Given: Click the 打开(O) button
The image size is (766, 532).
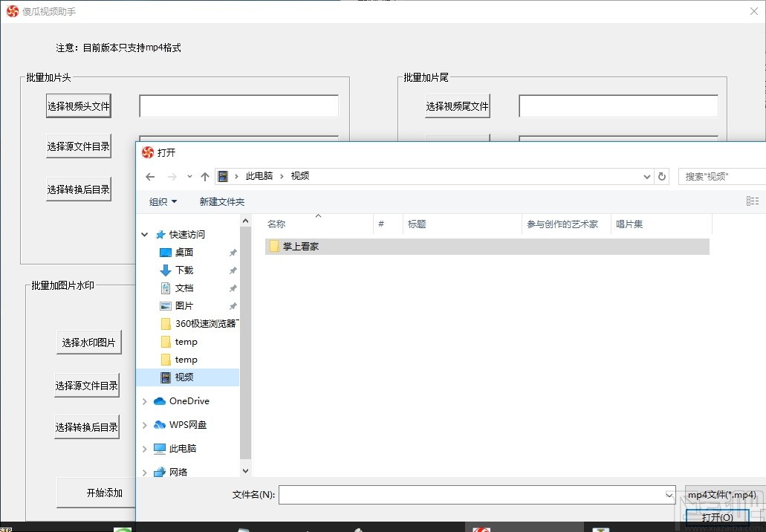Looking at the screenshot, I should point(715,517).
